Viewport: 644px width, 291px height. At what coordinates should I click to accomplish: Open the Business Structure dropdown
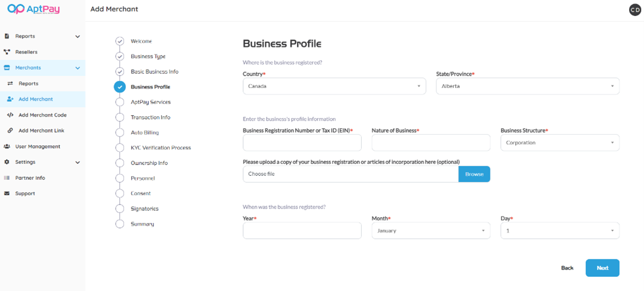point(560,143)
